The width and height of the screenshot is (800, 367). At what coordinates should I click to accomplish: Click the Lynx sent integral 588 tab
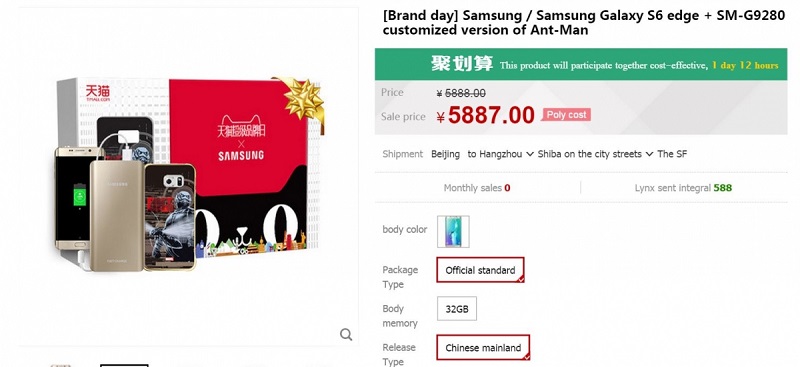coord(683,188)
